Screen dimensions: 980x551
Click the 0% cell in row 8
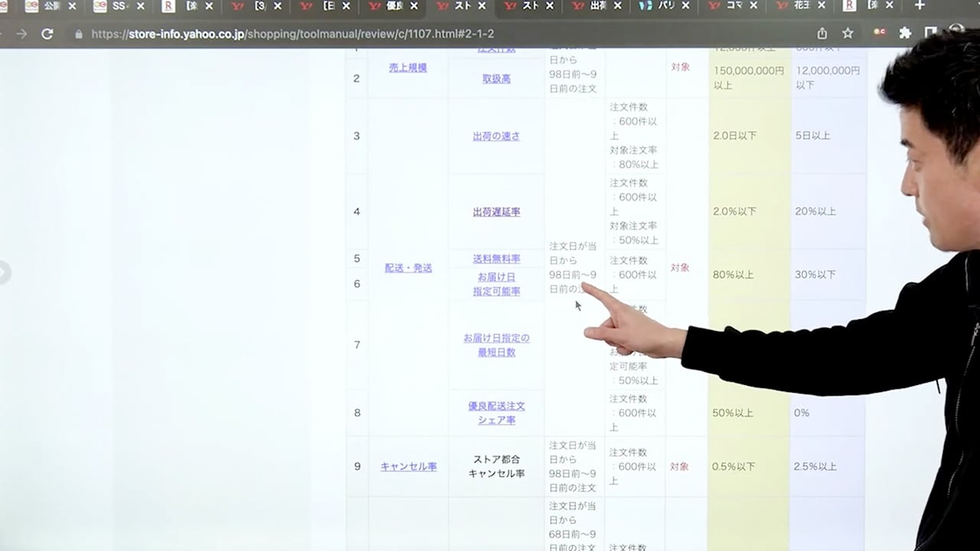[x=802, y=412]
